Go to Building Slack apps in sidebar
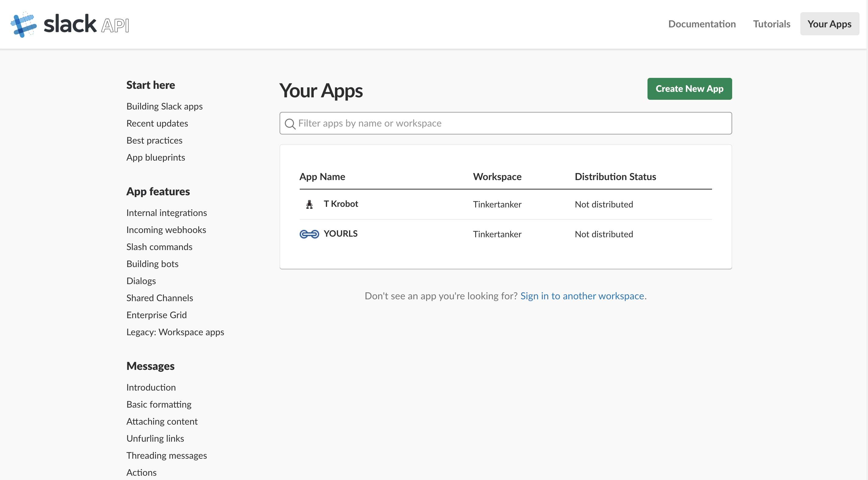This screenshot has height=480, width=868. [x=164, y=106]
